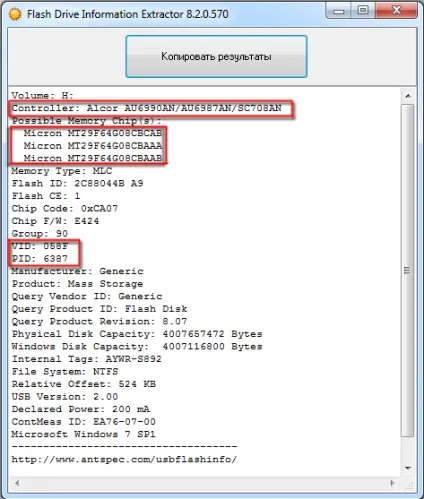Image resolution: width=424 pixels, height=499 pixels.
Task: Click the 'Internal Tags: AYWR-S892' line
Action: 87,359
